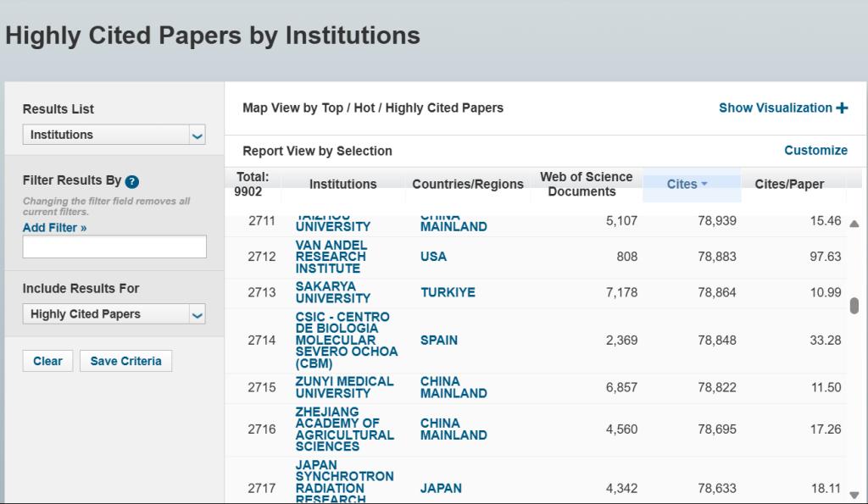Grab the results table scrollbar thumb
Image resolution: width=868 pixels, height=504 pixels.
[854, 306]
